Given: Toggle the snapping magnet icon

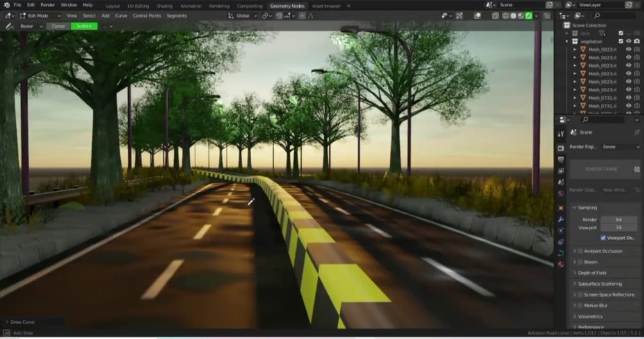Looking at the screenshot, I should point(279,15).
